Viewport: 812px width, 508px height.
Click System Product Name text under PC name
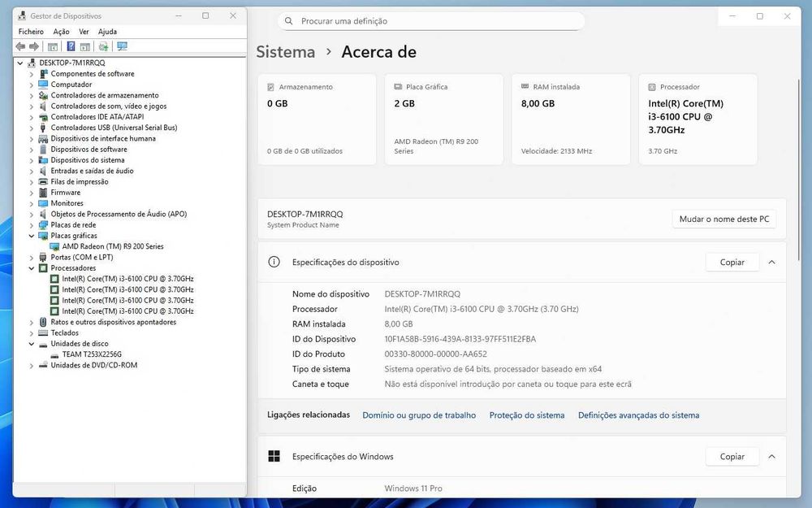303,225
